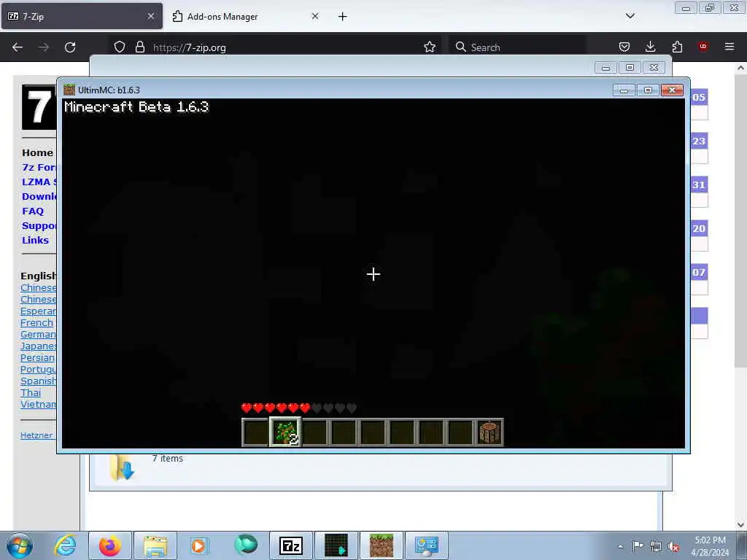Choose the French language link
Viewport: 747px width, 560px height.
(36, 323)
